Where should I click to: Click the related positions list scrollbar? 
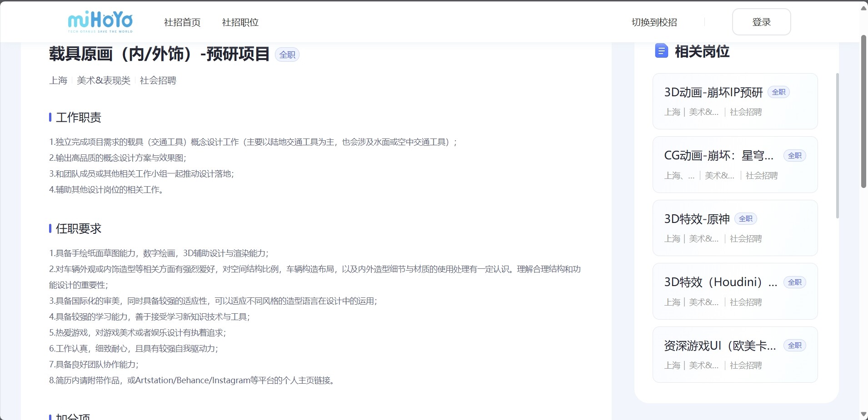pos(838,145)
